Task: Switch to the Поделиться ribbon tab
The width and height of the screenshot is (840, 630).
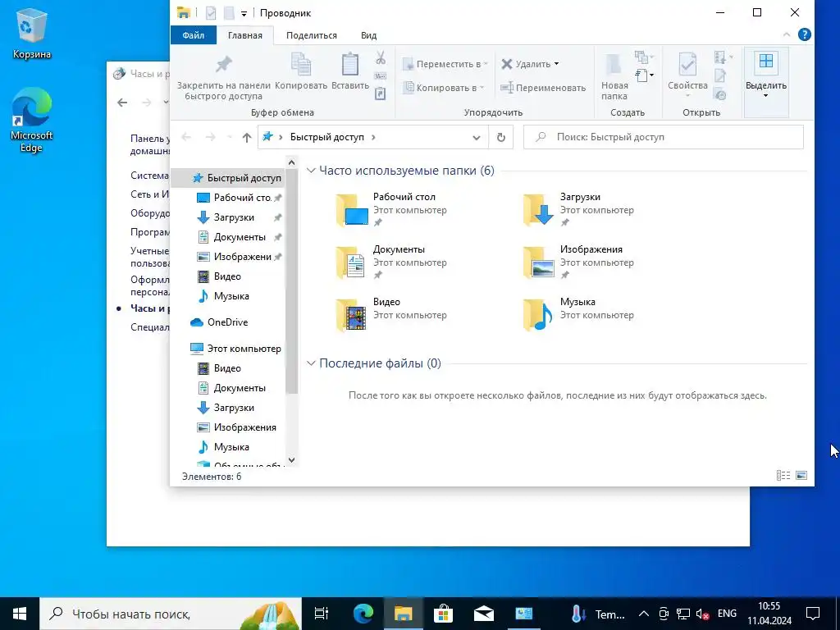Action: coord(311,35)
